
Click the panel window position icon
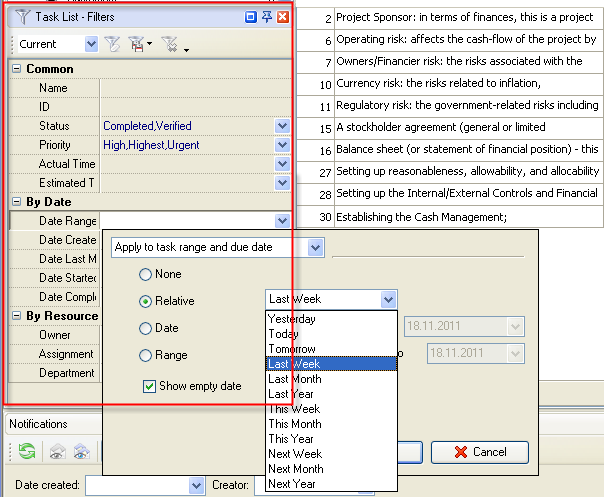pyautogui.click(x=251, y=17)
